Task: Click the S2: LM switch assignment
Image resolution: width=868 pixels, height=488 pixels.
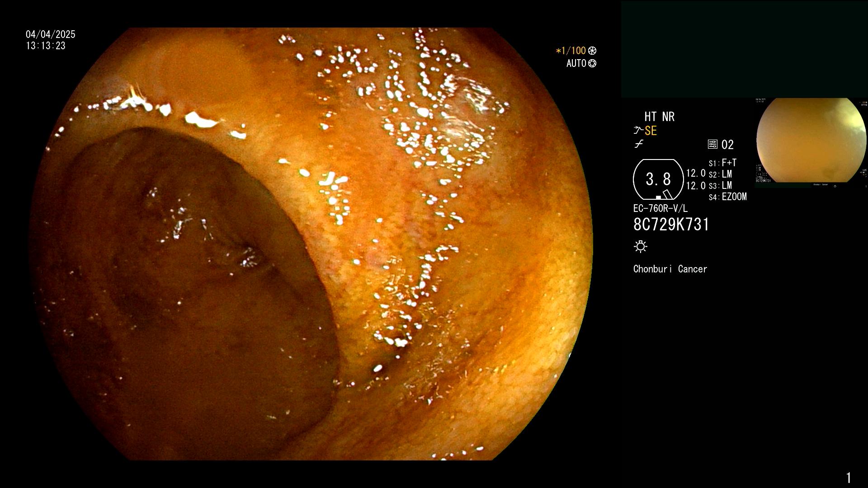Action: [x=720, y=174]
